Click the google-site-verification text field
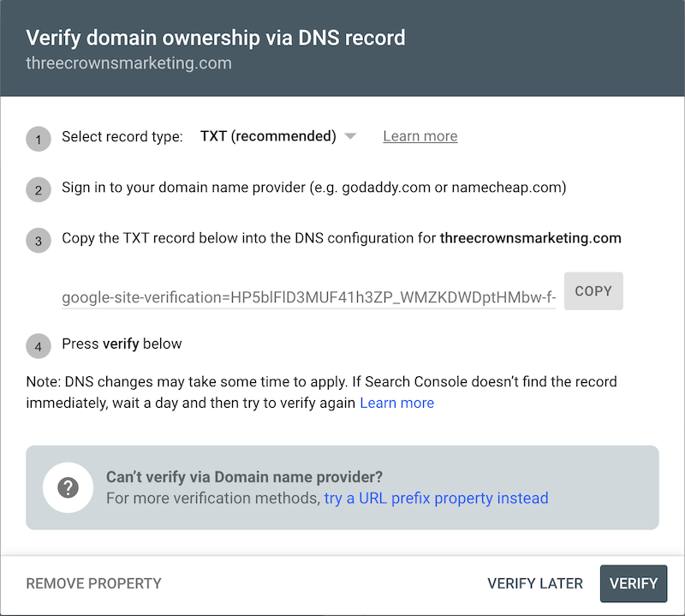 (x=308, y=298)
